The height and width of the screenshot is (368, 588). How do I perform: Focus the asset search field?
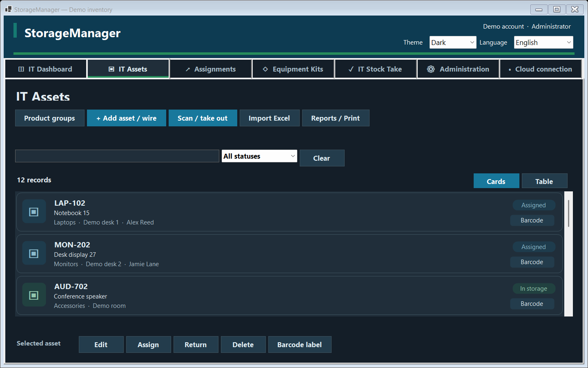(x=117, y=156)
